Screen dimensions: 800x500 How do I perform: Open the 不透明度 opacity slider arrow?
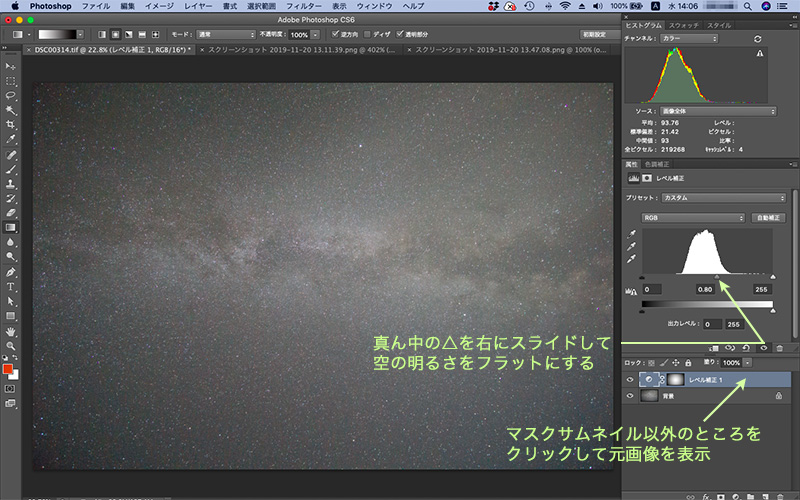pos(315,35)
